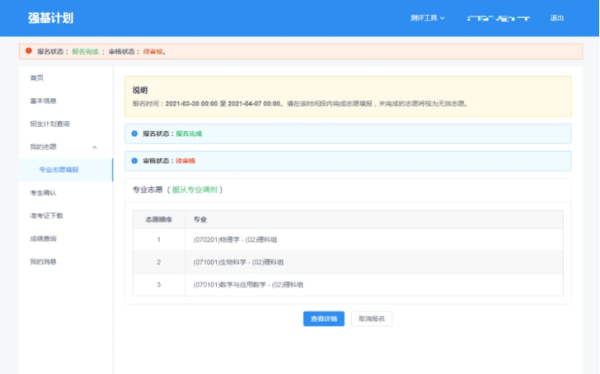Click the (071001)生物科学 table row
This screenshot has height=374, width=600.
click(x=348, y=262)
